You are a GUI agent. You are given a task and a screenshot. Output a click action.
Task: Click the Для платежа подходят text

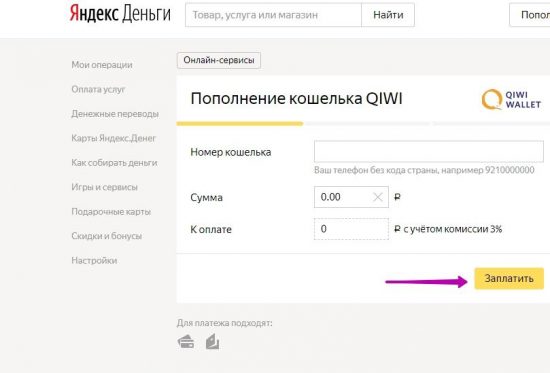coord(224,322)
